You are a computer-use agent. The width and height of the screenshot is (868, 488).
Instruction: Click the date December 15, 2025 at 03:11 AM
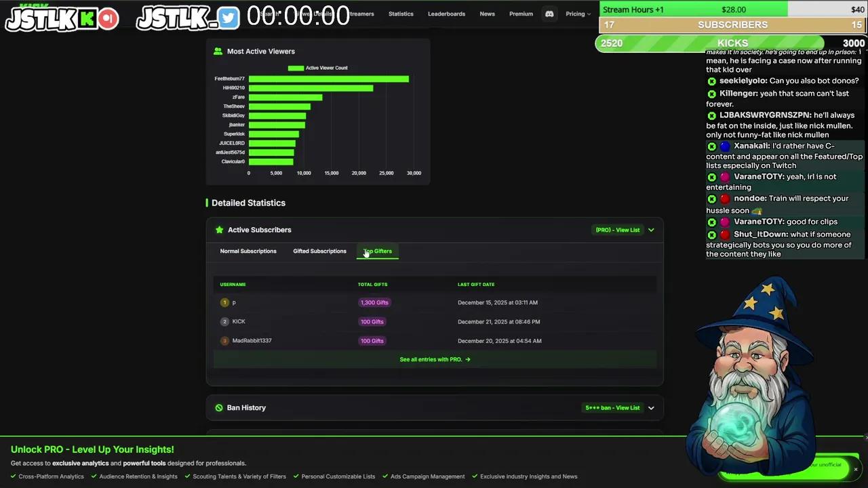pos(498,303)
